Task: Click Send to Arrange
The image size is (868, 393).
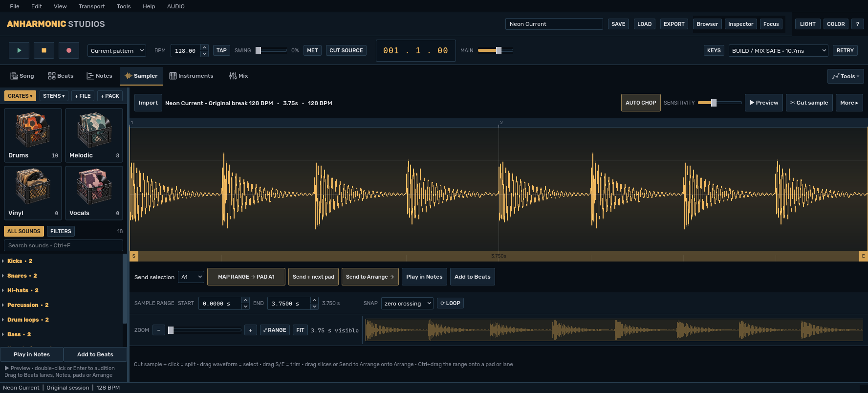Action: point(370,277)
